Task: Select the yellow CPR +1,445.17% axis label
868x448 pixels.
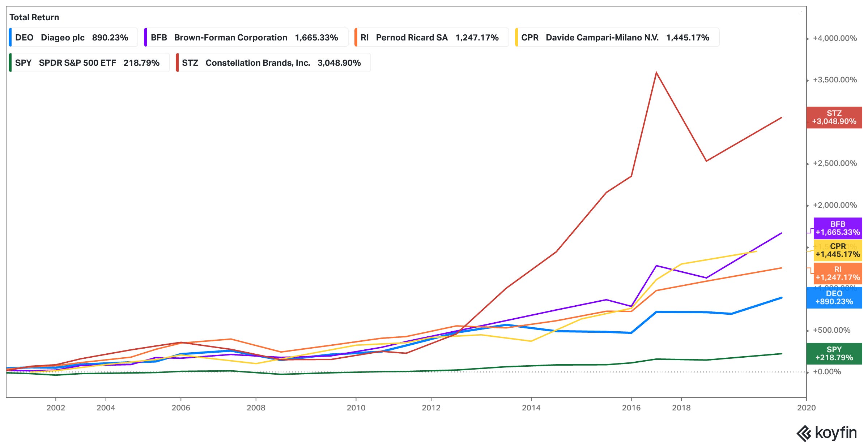Action: (838, 250)
